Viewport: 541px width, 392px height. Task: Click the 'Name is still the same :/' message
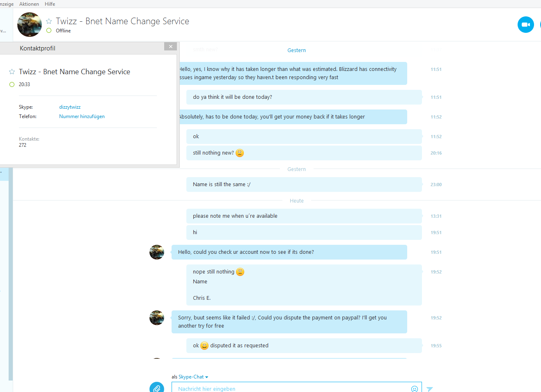(304, 185)
